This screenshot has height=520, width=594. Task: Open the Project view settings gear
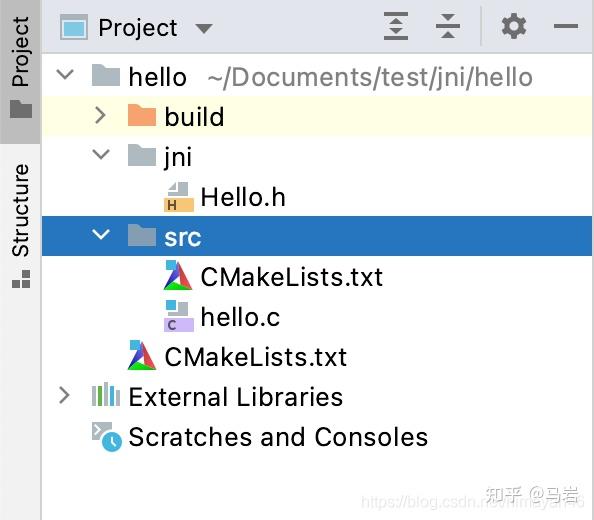coord(514,26)
